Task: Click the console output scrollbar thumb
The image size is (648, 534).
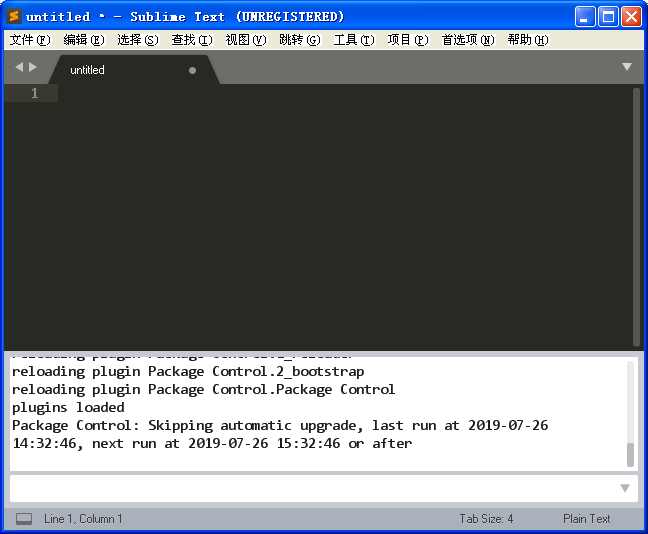Action: (x=630, y=455)
